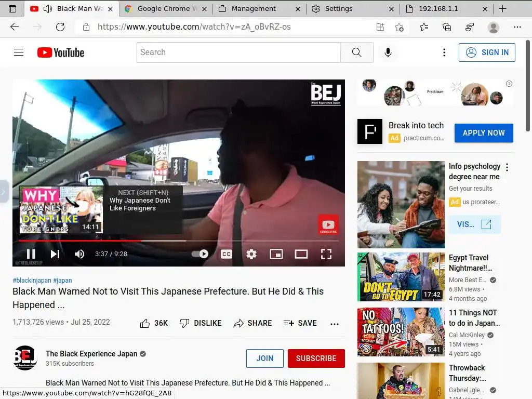532x399 pixels.
Task: Click APPLY NOW on the Practicum ad
Action: (x=484, y=133)
